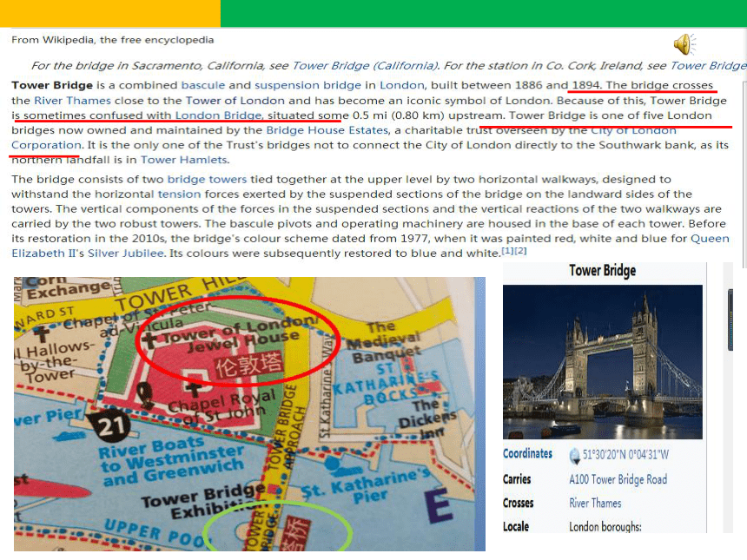Open the Tower Bridge (California) link

pos(366,66)
